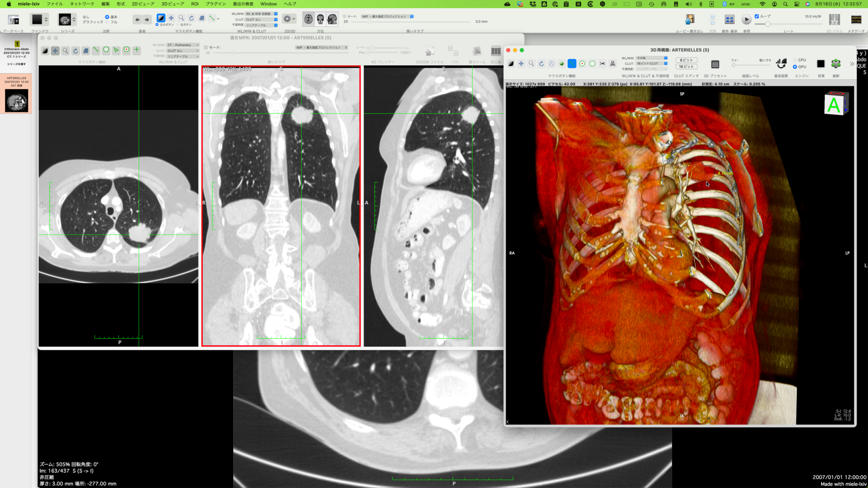The height and width of the screenshot is (488, 868).
Task: Select the axial brain orientation icon
Action: 309,19
